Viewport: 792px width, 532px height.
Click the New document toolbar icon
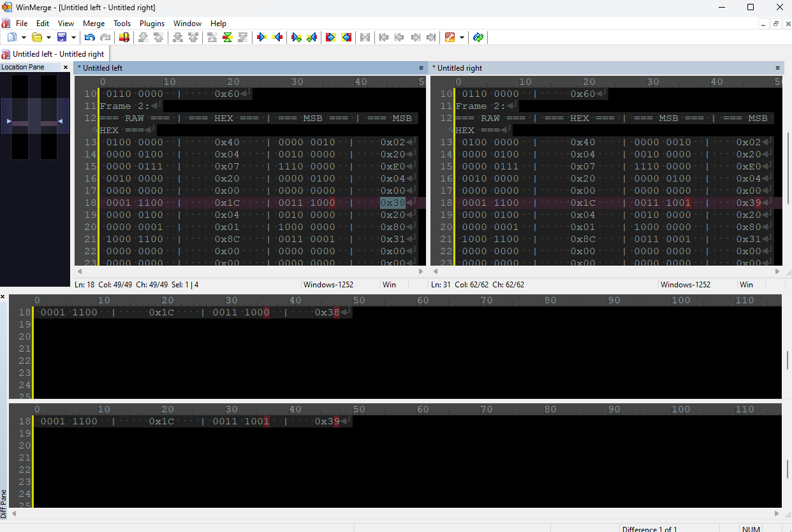[11, 38]
